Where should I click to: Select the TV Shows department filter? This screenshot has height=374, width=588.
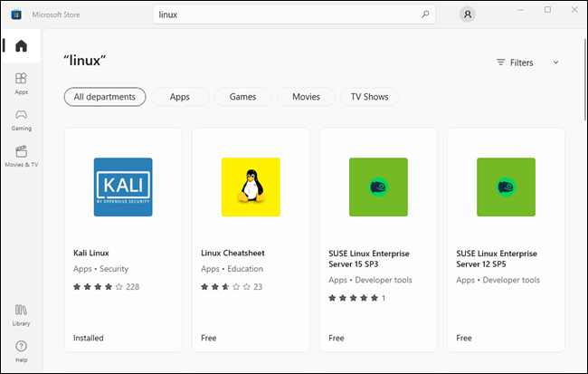tap(369, 97)
